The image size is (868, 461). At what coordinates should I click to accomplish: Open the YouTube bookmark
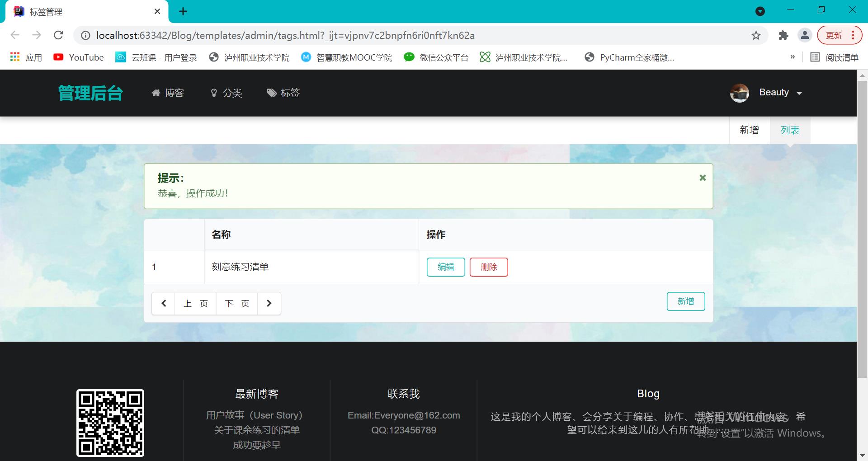[x=79, y=57]
